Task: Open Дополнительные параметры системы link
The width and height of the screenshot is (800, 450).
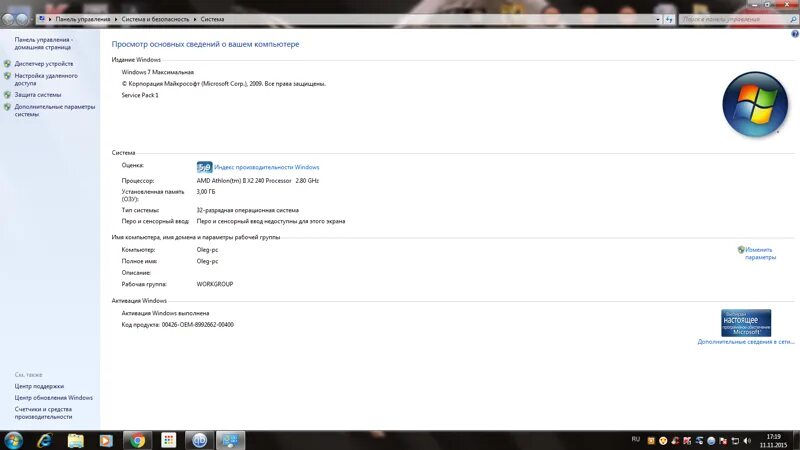Action: (55, 110)
